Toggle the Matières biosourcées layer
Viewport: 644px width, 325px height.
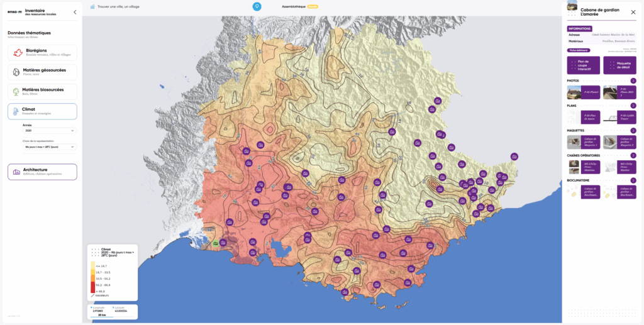(42, 92)
